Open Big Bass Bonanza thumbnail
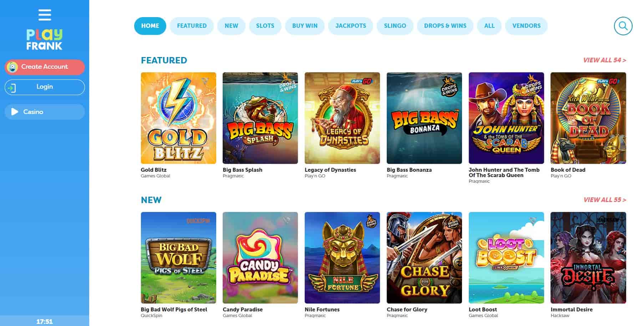644x326 pixels. (424, 118)
